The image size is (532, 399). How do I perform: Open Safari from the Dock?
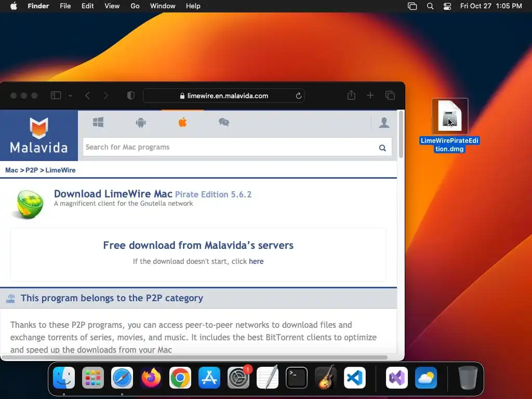point(122,378)
